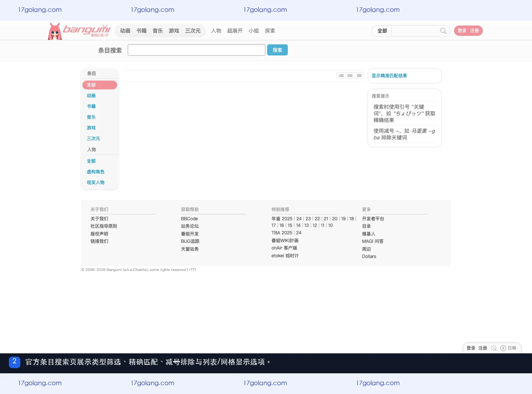The width and height of the screenshot is (532, 394).
Task: Open the Dollars footer link
Action: point(369,257)
